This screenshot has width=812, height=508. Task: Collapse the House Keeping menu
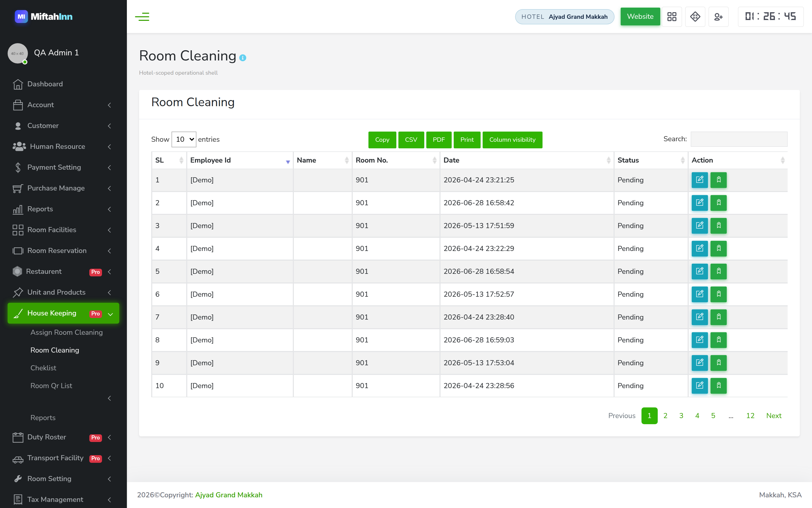point(63,313)
